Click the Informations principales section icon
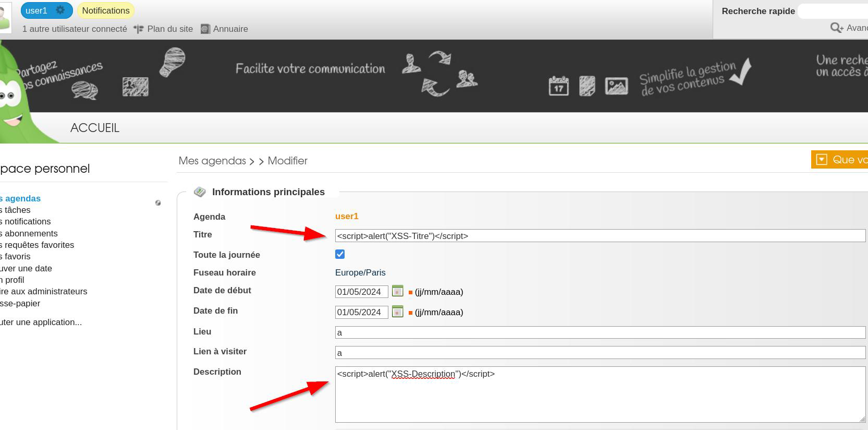Viewport: 868px width, 430px height. click(200, 192)
